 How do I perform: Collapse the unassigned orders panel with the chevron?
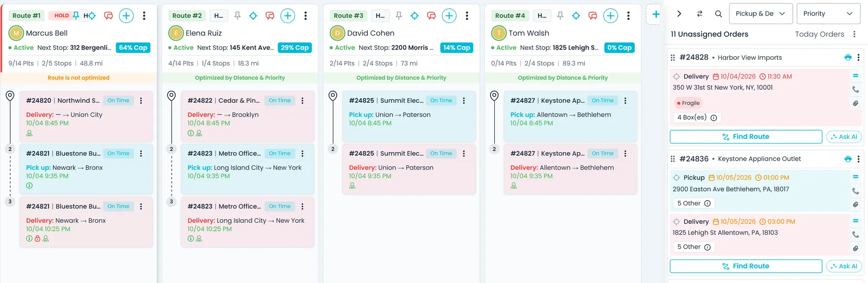click(679, 14)
